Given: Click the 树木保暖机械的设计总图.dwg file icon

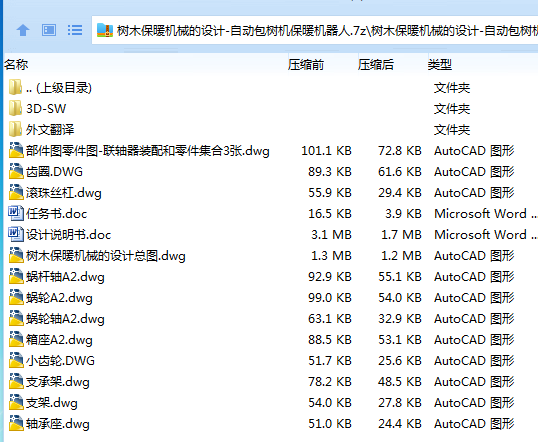Looking at the screenshot, I should [16, 255].
